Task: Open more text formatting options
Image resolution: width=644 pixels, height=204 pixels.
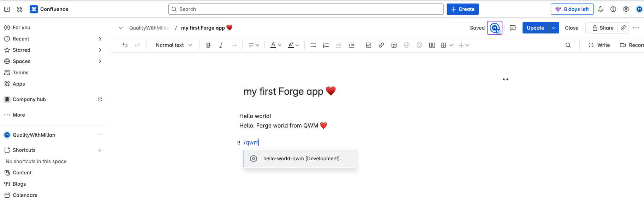Action: [234, 45]
